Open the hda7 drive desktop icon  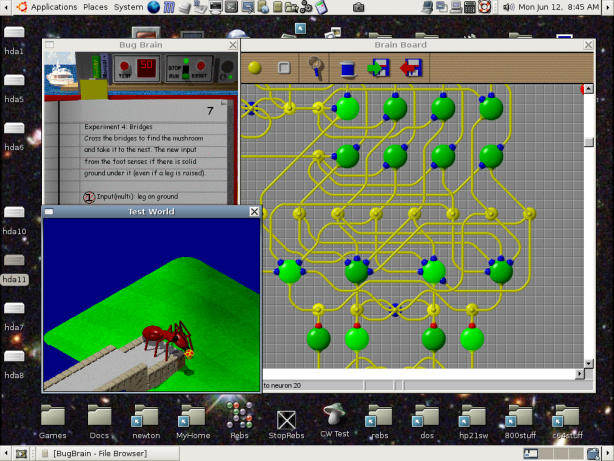pos(14,316)
